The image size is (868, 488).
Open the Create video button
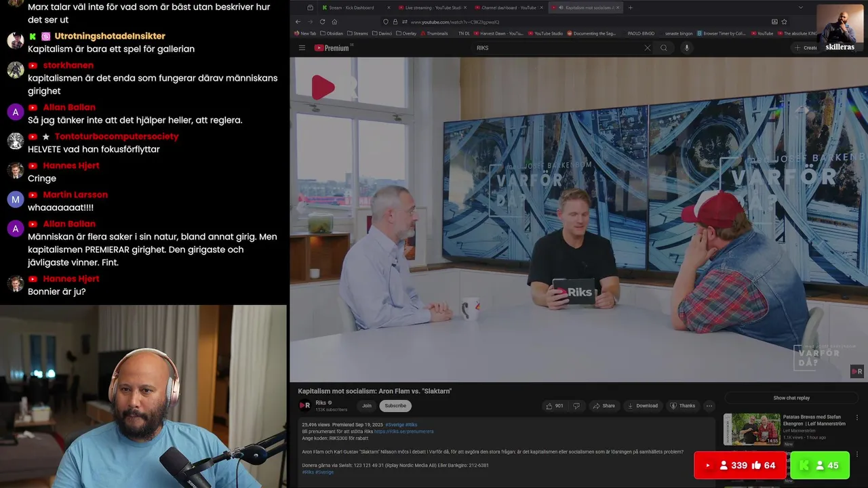806,47
